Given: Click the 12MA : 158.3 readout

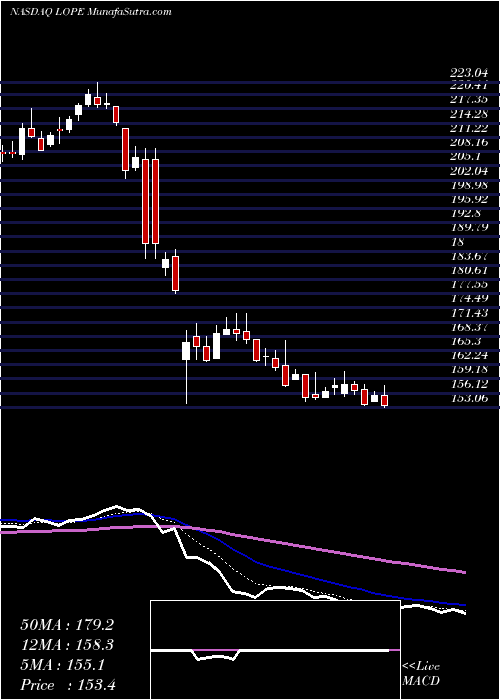Looking at the screenshot, I should pos(67,645).
